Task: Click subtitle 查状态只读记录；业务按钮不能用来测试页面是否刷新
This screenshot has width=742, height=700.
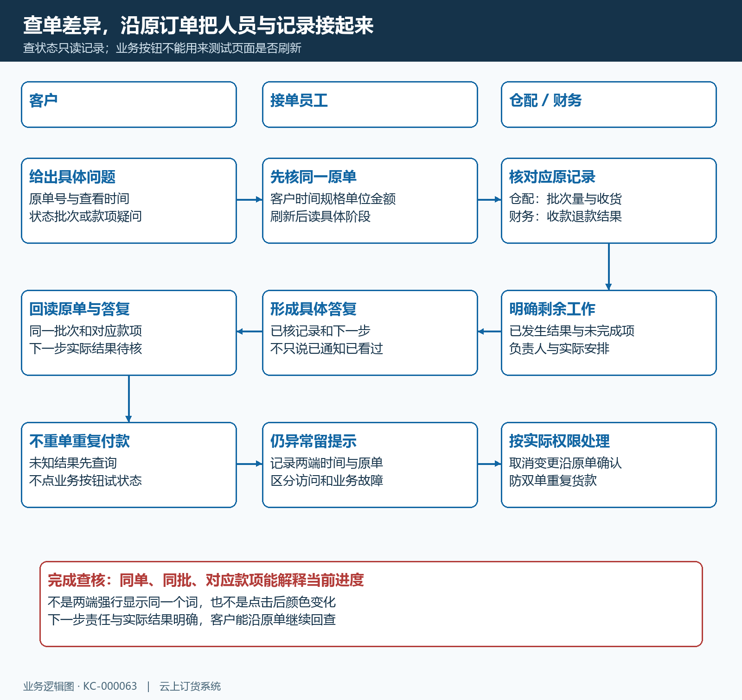Action: (162, 48)
